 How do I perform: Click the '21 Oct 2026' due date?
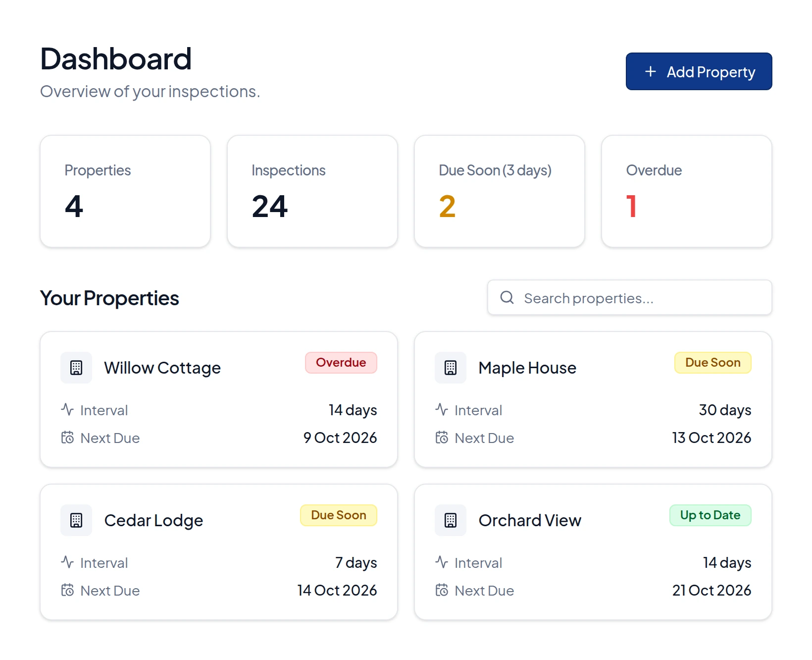[711, 590]
